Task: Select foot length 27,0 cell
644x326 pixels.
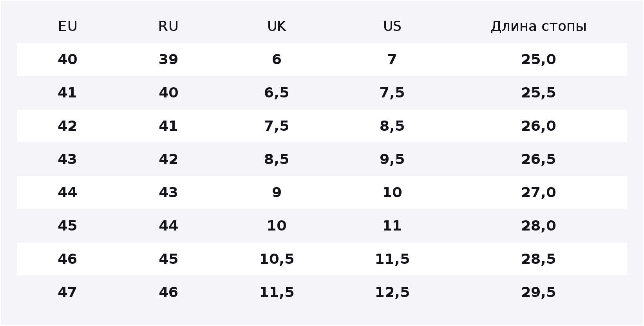Action: click(539, 193)
